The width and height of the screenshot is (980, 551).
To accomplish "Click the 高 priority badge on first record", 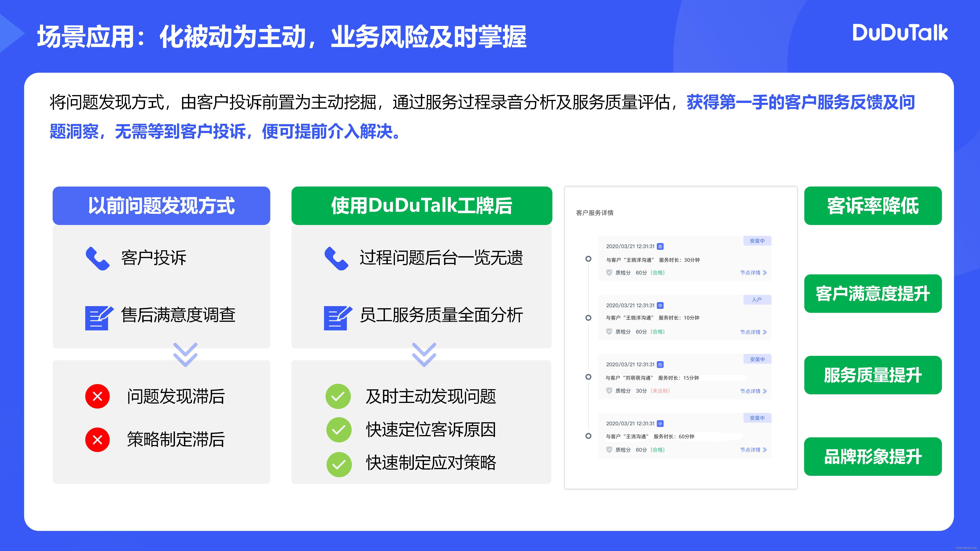I will coord(660,246).
